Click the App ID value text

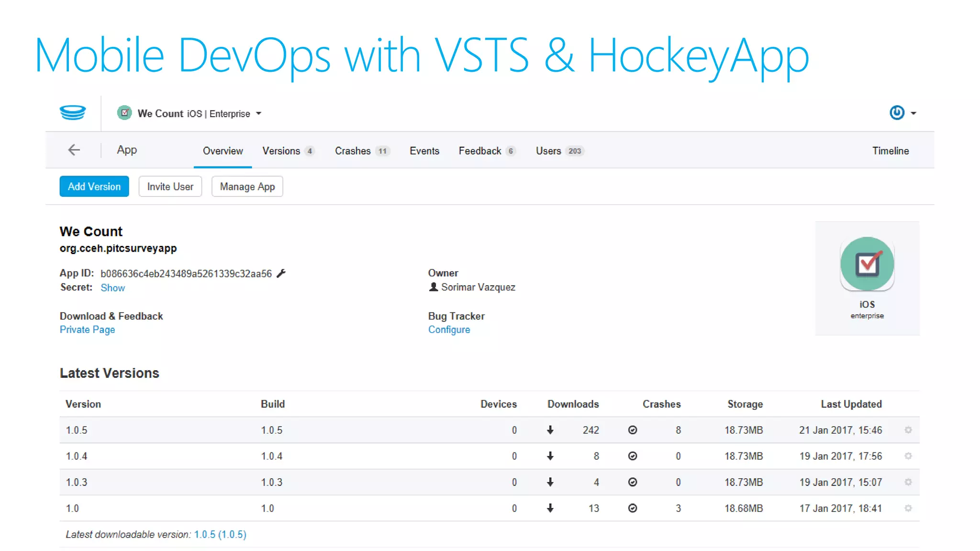(x=186, y=274)
